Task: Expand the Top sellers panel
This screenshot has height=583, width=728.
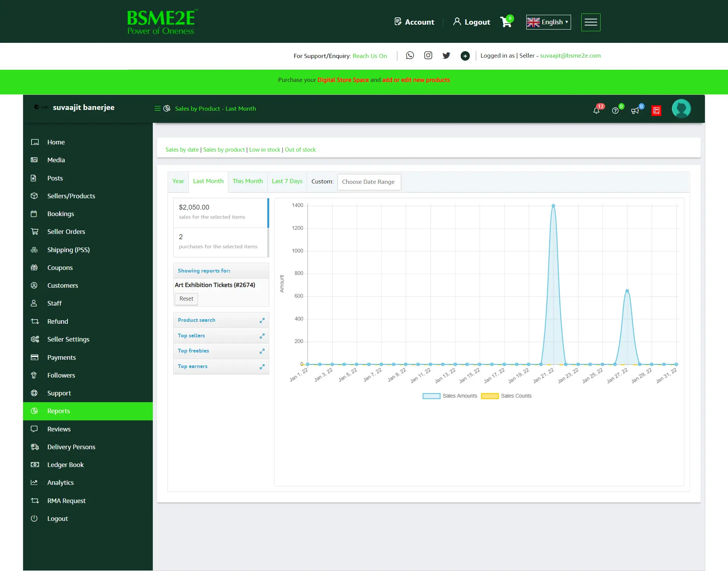Action: click(x=221, y=336)
